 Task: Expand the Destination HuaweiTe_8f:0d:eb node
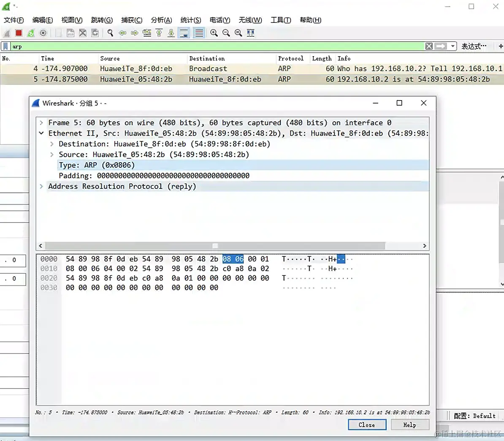[52, 144]
